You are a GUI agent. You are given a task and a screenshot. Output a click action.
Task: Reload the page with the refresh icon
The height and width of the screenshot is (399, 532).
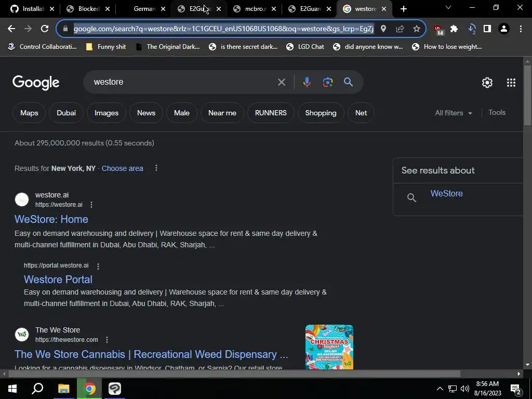[x=45, y=29]
